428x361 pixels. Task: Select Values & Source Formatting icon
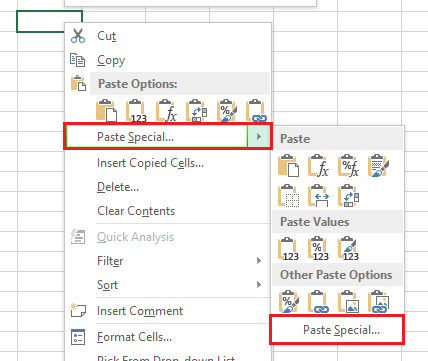click(348, 249)
